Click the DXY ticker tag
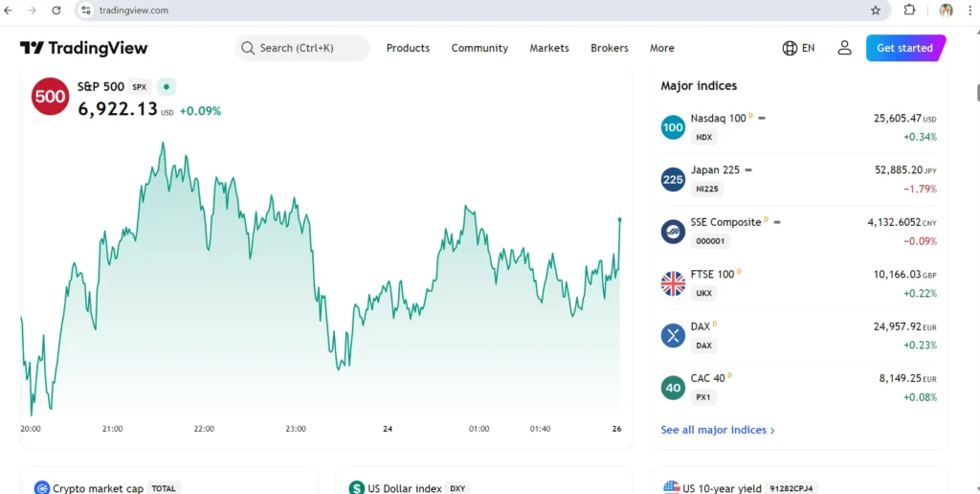 pyautogui.click(x=457, y=488)
